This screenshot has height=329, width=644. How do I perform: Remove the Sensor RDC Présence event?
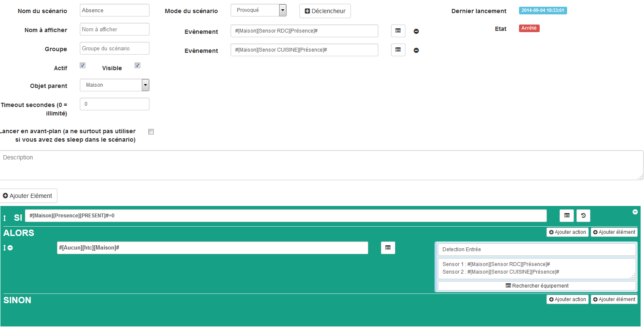tap(416, 31)
